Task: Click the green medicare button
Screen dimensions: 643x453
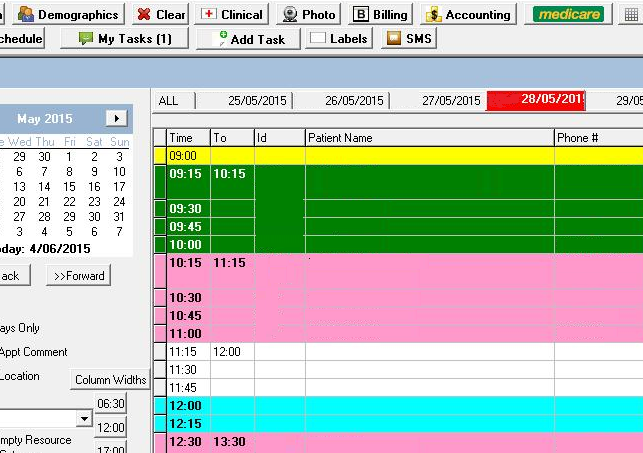Action: (x=567, y=14)
